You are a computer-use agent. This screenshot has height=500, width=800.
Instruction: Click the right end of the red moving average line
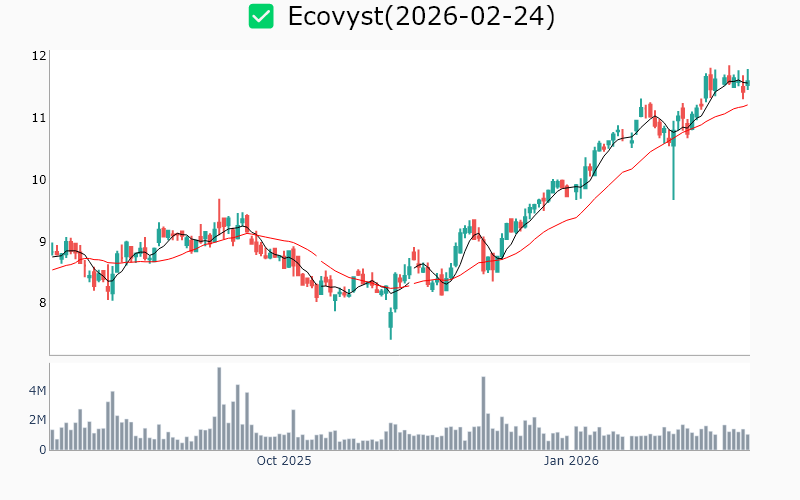point(746,105)
